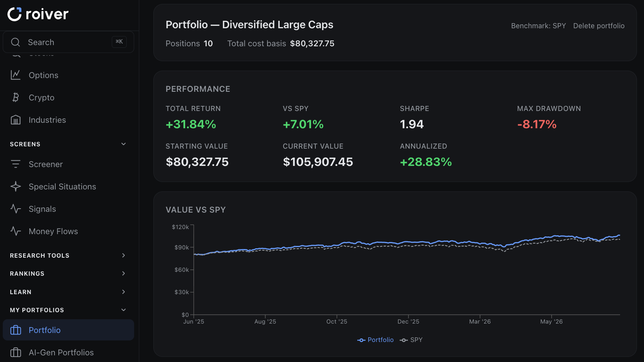The width and height of the screenshot is (644, 362).
Task: Click the PERFORMANCE heading
Action: pos(198,89)
